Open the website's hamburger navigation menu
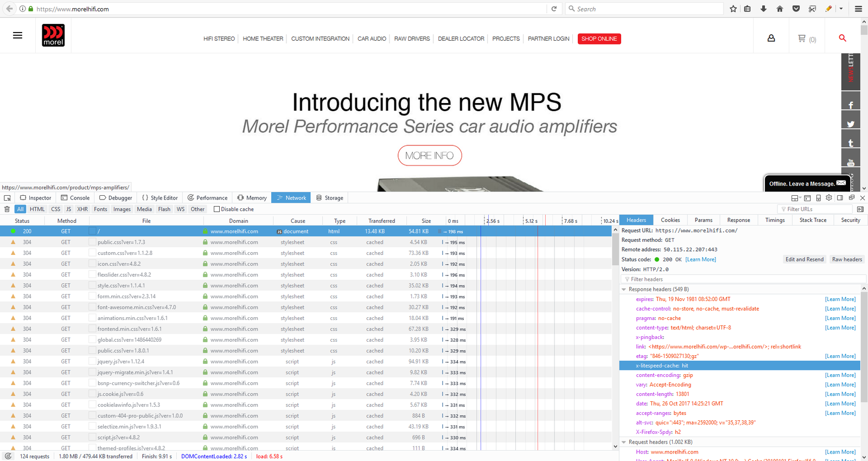Screen dimensions: 868x461 click(x=17, y=35)
